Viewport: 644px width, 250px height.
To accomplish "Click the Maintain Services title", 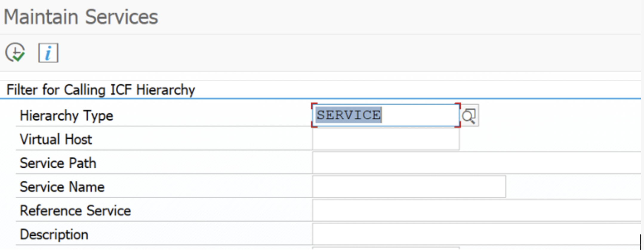I will (x=81, y=17).
